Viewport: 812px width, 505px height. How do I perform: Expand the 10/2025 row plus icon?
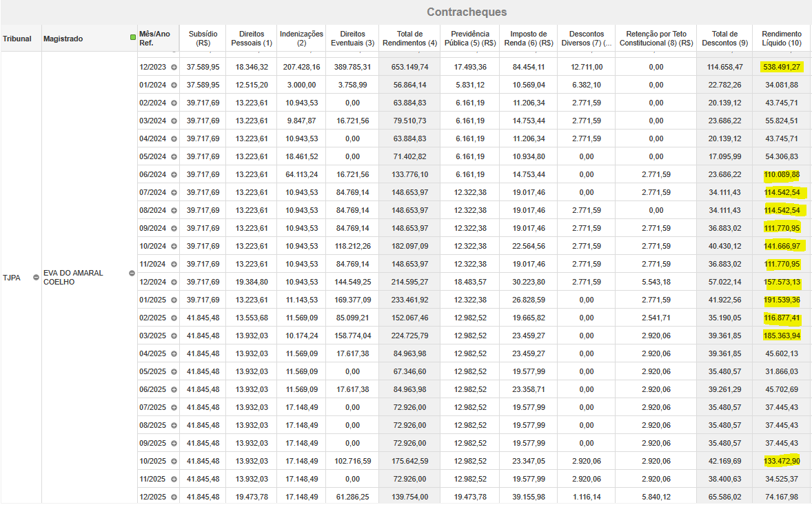(x=174, y=462)
